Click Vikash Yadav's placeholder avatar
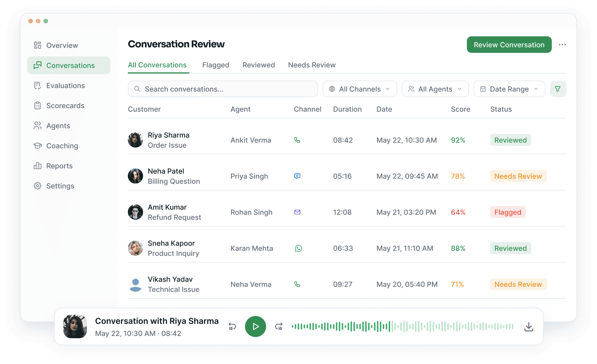This screenshot has height=364, width=597. coord(135,285)
